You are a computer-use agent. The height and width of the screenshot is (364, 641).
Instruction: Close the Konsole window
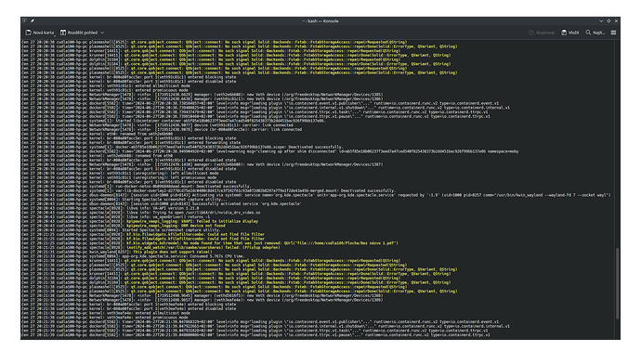[616, 20]
